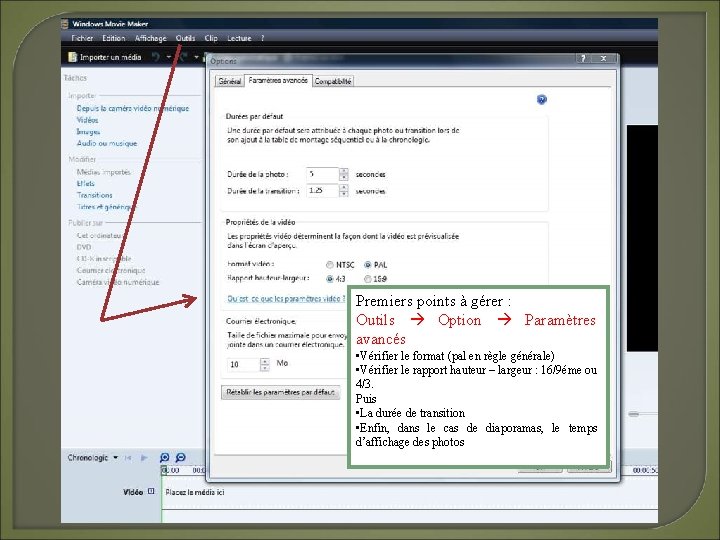720x540 pixels.
Task: Publish to CD-R inscriptible
Action: (x=104, y=259)
